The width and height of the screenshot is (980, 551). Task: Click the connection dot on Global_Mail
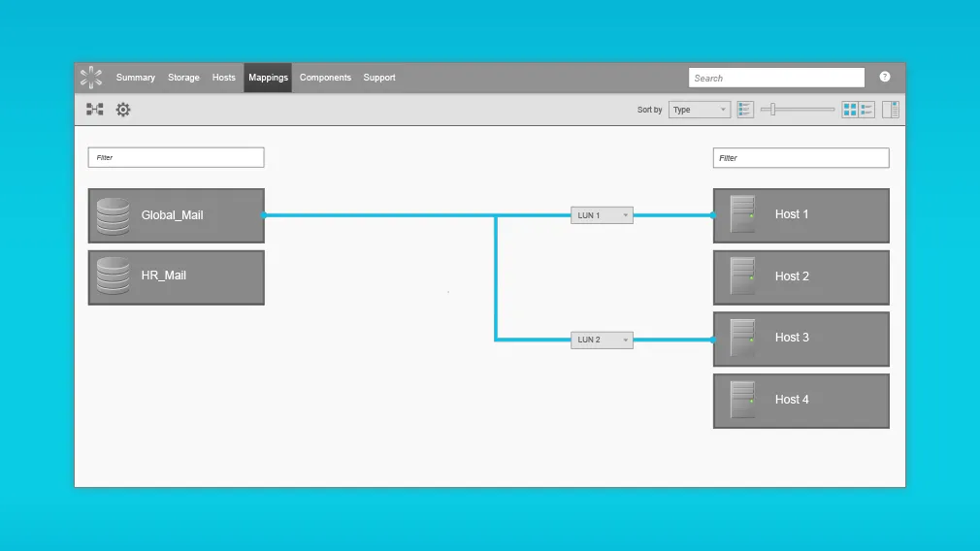264,215
